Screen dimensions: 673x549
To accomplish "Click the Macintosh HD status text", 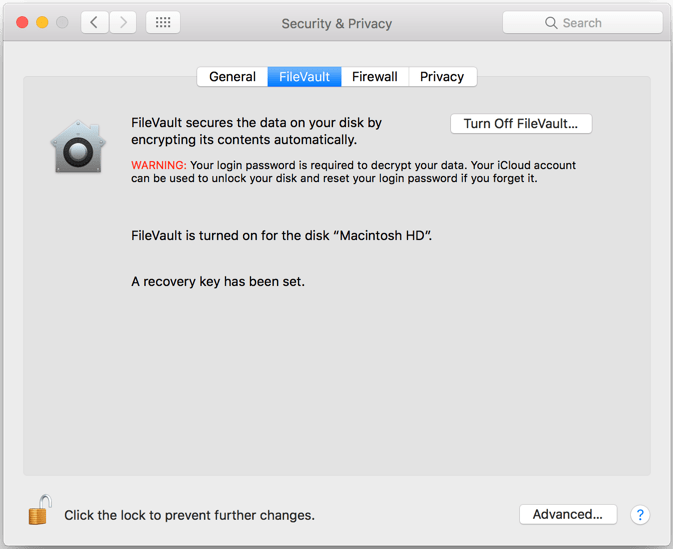I will [x=282, y=236].
